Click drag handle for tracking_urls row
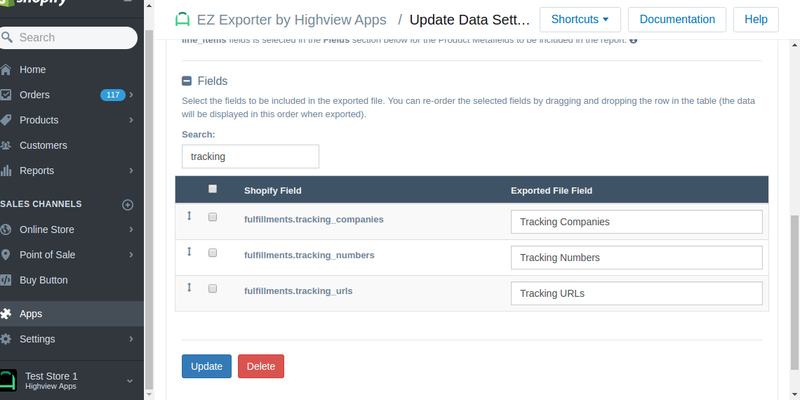Image resolution: width=800 pixels, height=400 pixels. click(189, 287)
